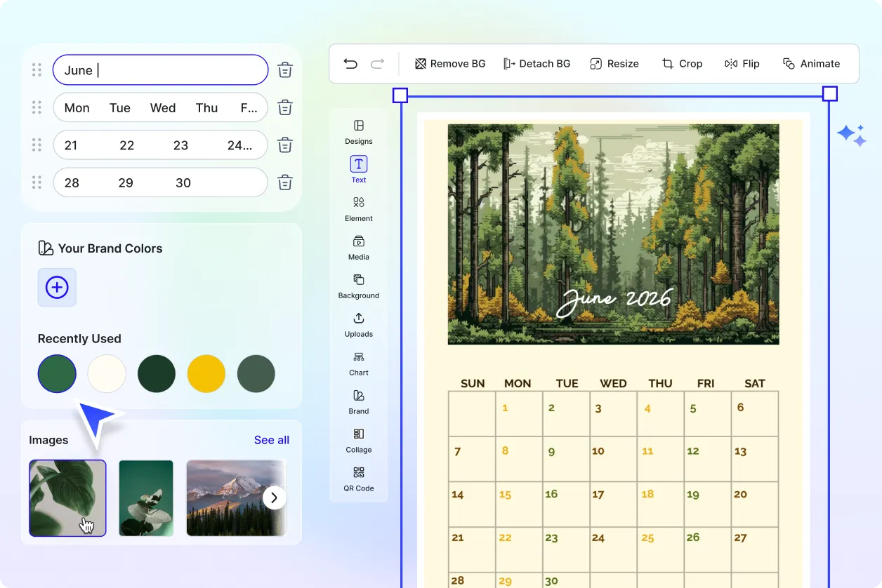Choose the Flip tool
This screenshot has width=882, height=588.
click(742, 64)
